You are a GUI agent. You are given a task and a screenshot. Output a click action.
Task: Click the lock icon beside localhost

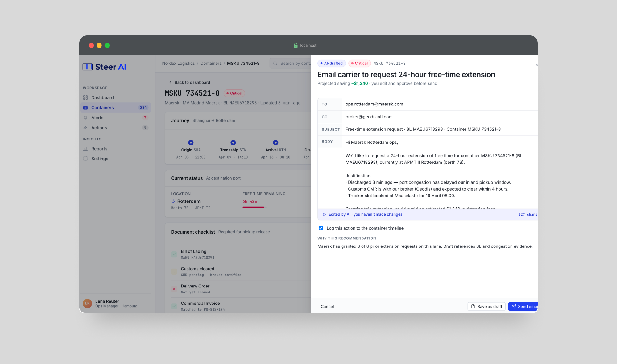tap(296, 45)
